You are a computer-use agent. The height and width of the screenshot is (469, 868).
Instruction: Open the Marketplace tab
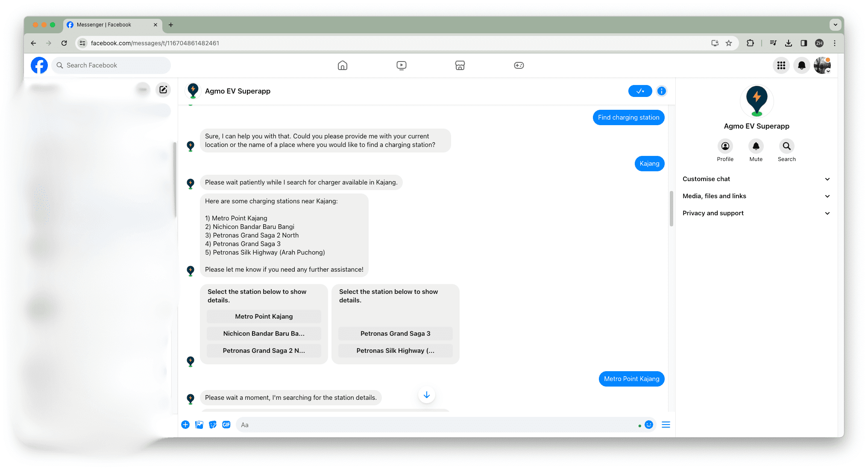click(x=460, y=65)
